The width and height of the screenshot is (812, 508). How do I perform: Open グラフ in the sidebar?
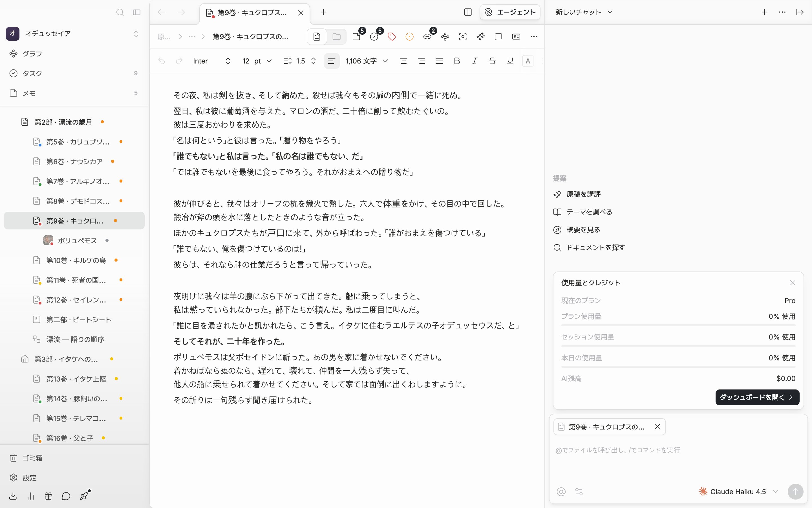tap(74, 54)
